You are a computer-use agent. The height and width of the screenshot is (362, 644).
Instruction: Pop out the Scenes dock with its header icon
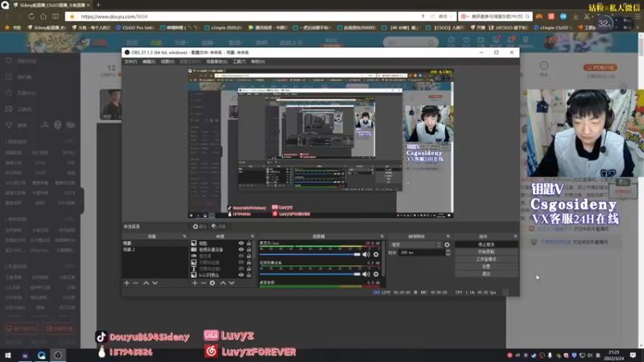point(184,237)
